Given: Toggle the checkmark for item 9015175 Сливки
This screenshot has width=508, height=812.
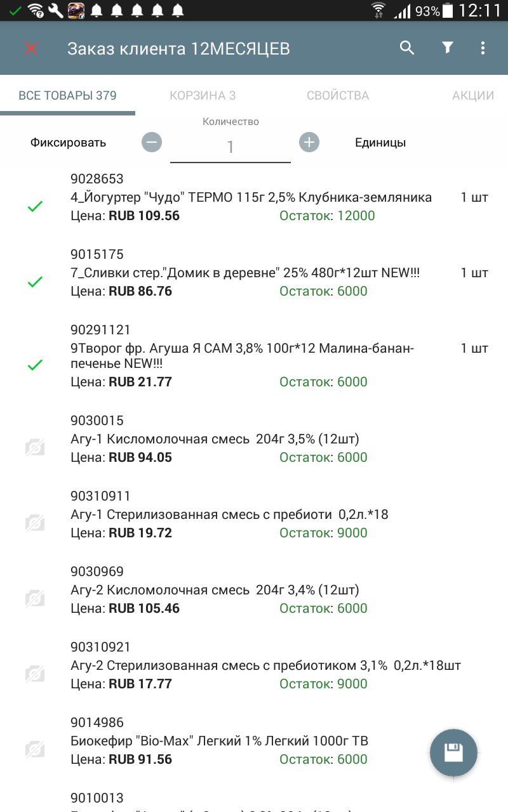Looking at the screenshot, I should 35,282.
